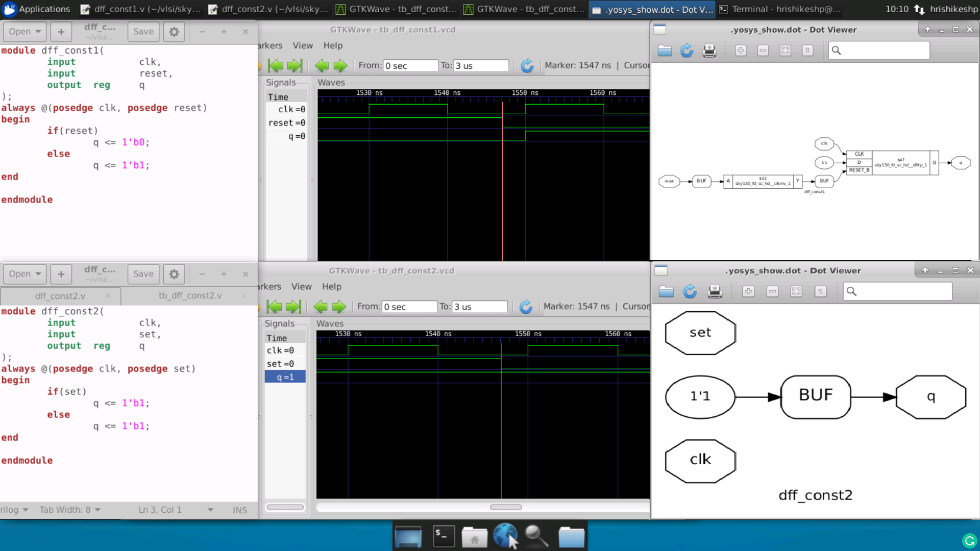Click horizontal scrollbar under dff_const2 waveform
The height and width of the screenshot is (551, 980).
click(505, 507)
